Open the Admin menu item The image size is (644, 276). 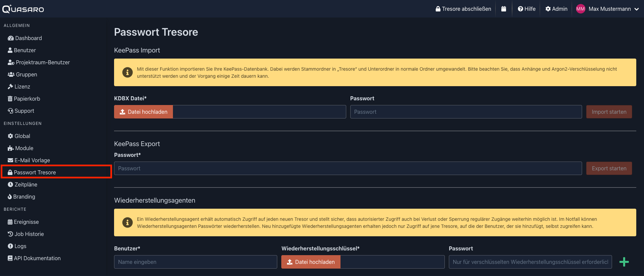(x=556, y=9)
